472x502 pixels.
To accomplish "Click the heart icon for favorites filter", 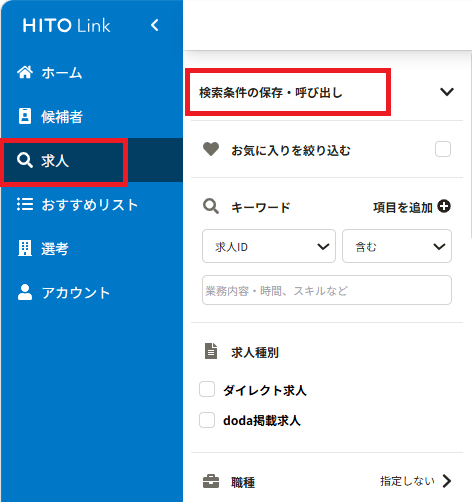I will tap(211, 149).
